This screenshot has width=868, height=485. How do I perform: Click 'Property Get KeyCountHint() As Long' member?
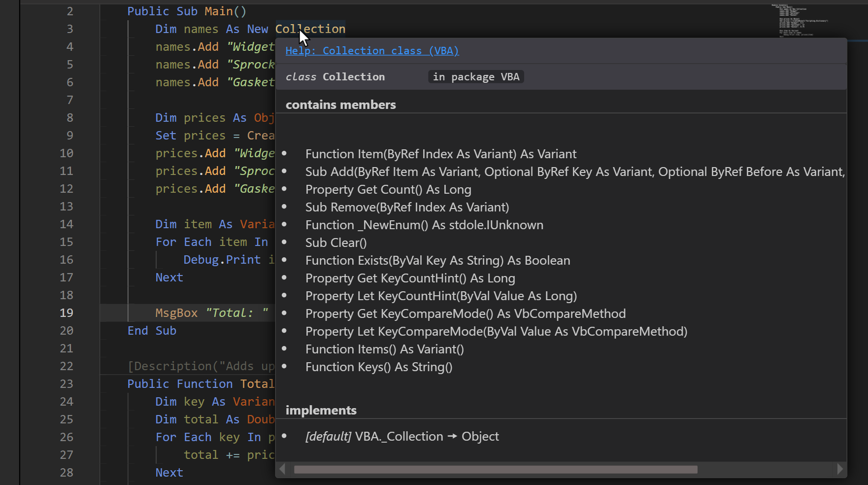(x=410, y=278)
